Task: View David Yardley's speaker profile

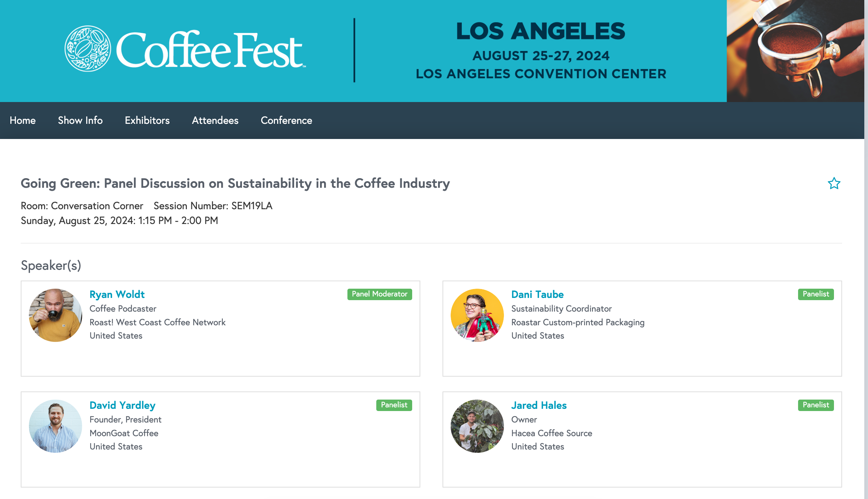Action: pos(122,405)
